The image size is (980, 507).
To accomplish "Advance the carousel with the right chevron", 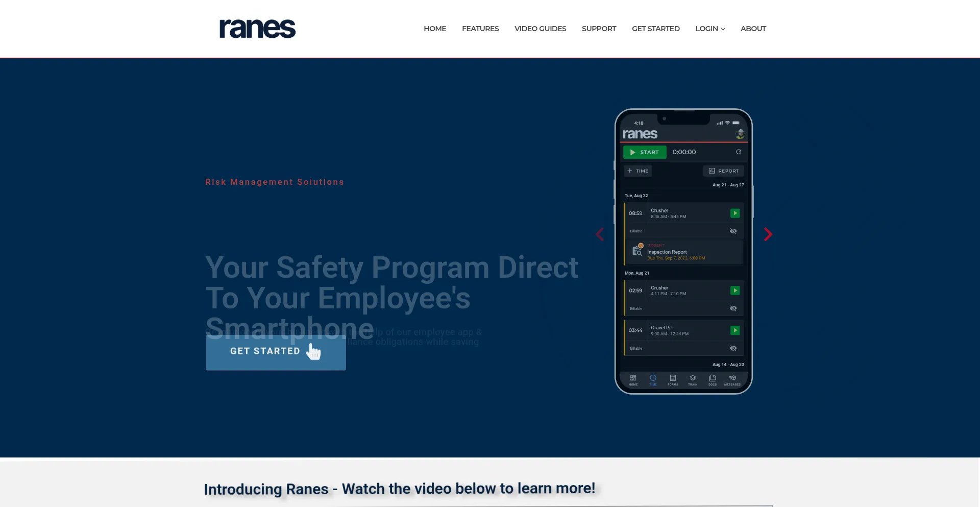I will pyautogui.click(x=768, y=234).
